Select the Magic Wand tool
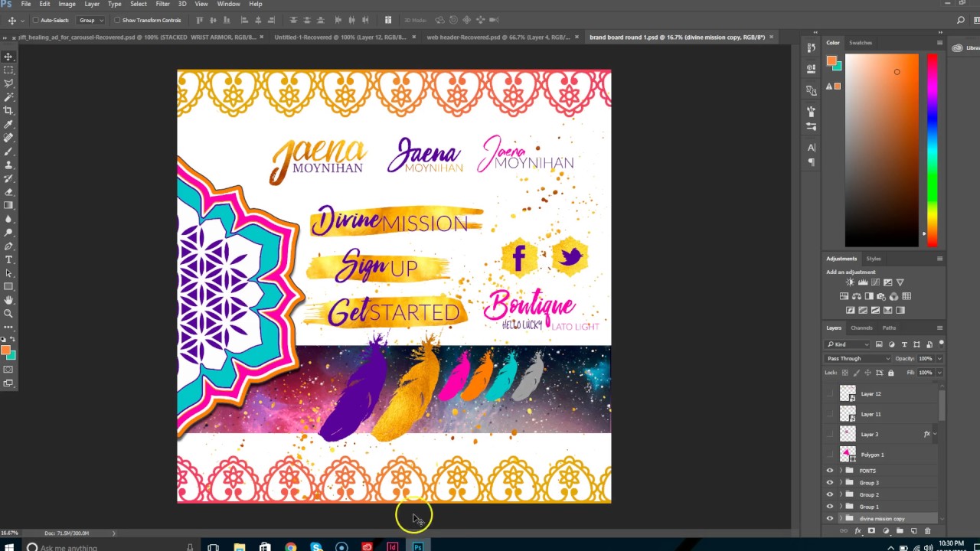Image resolution: width=980 pixels, height=551 pixels. point(8,97)
